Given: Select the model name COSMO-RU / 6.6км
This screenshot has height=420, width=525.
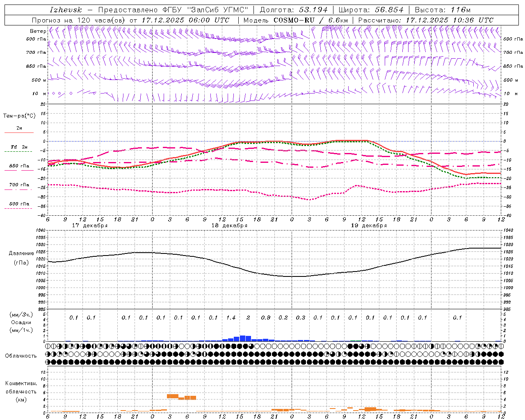Looking at the screenshot, I should click(x=311, y=20).
